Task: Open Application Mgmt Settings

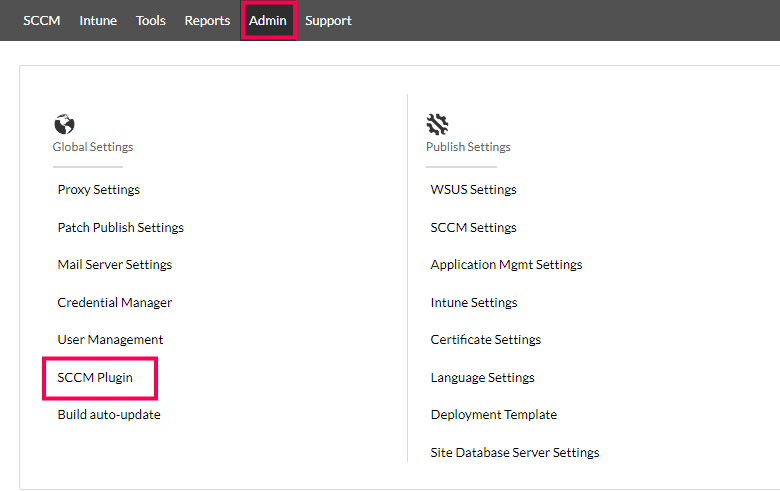Action: (x=506, y=265)
